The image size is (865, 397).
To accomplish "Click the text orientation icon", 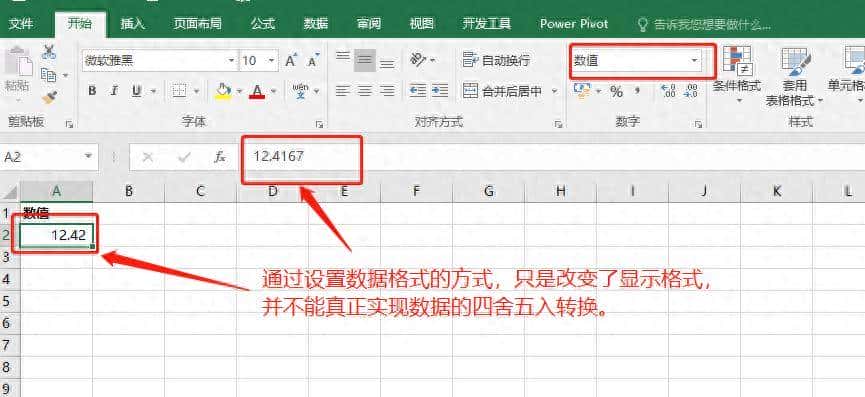I will (418, 60).
